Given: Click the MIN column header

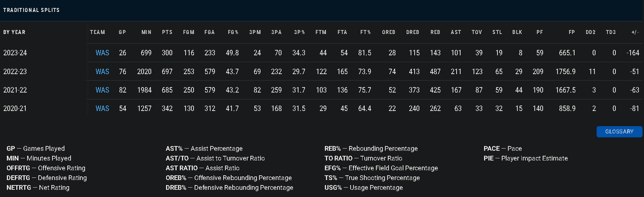Looking at the screenshot, I should click(146, 32).
